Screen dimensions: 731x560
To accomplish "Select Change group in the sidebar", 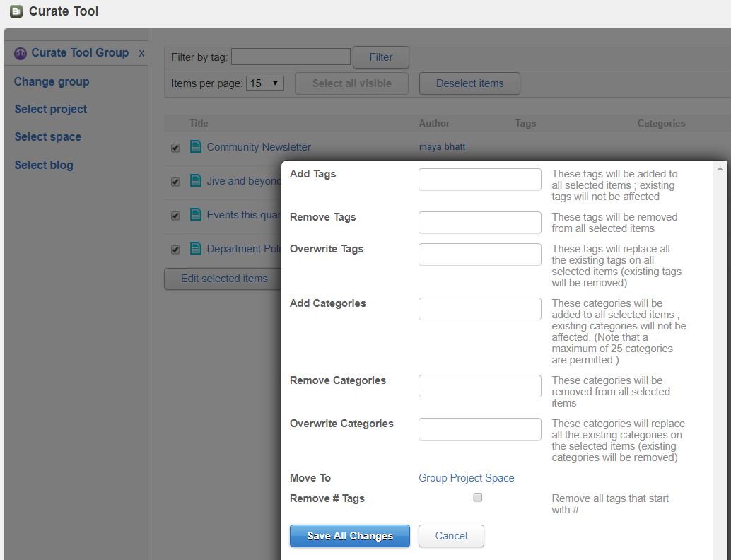I will [51, 81].
